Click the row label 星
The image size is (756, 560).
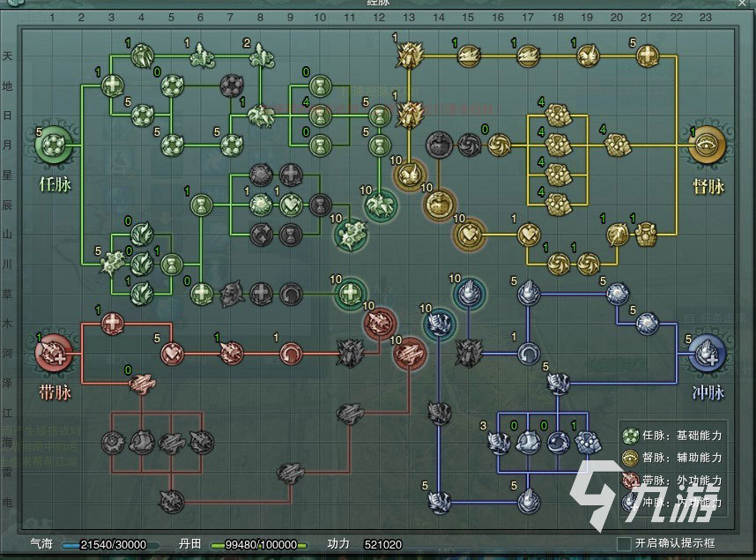click(x=7, y=175)
